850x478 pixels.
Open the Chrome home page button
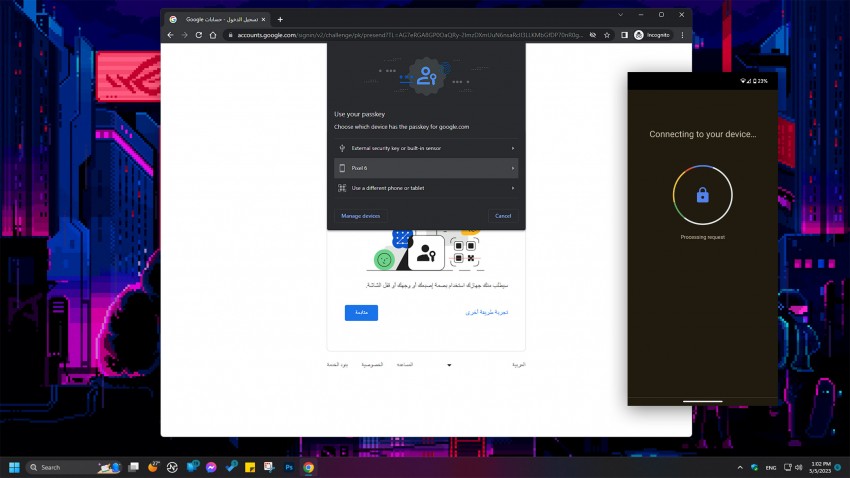[213, 35]
